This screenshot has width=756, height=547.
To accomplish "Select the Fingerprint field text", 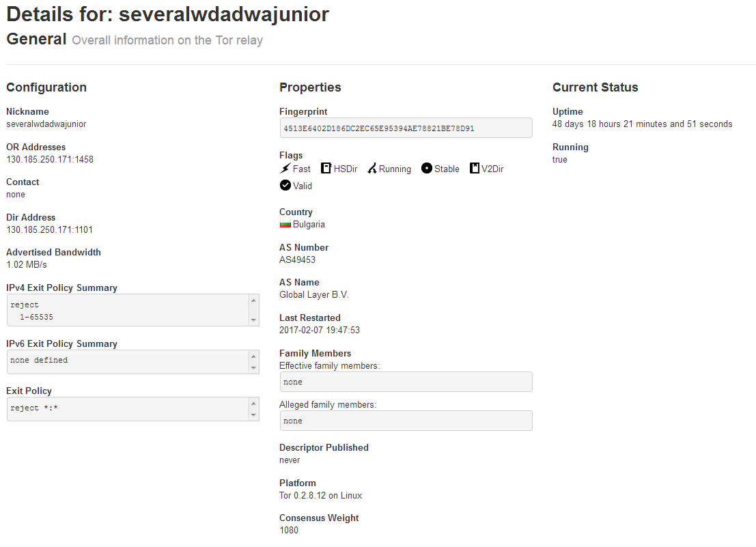I will [379, 128].
